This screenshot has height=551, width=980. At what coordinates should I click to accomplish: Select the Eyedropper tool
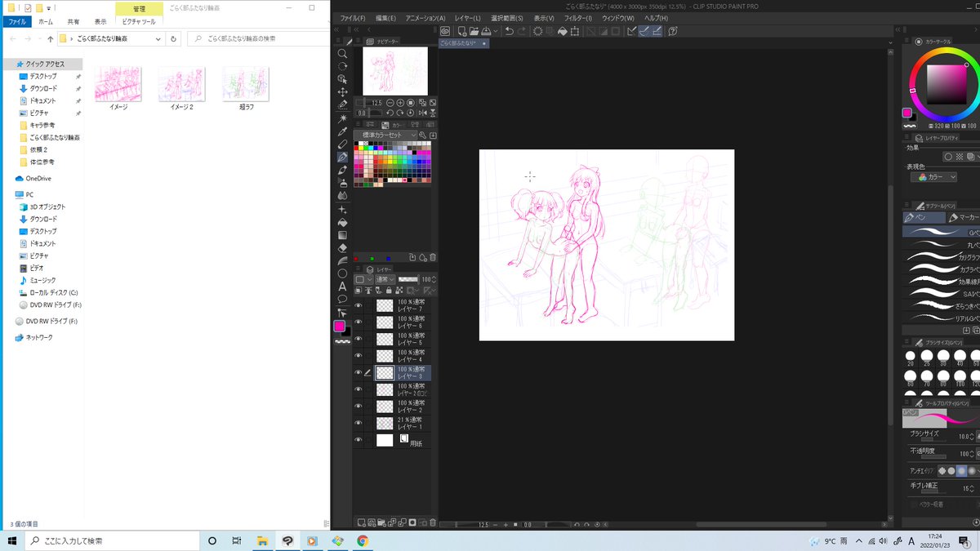(342, 131)
